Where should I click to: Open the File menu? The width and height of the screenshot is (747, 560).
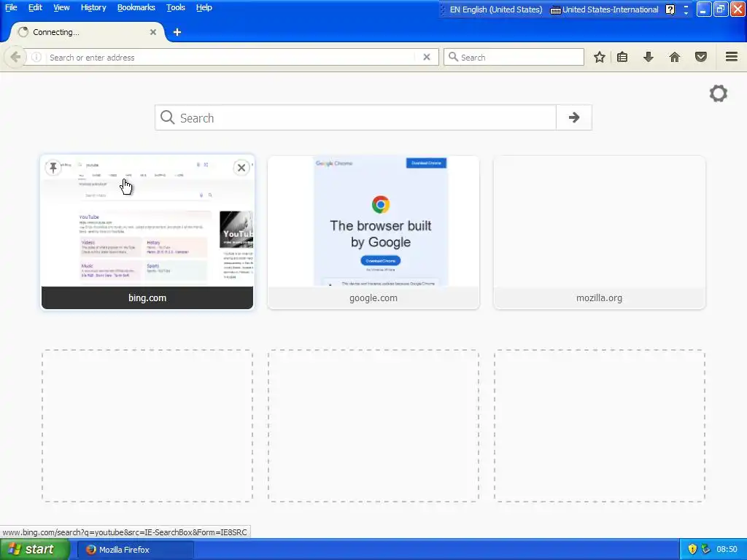pyautogui.click(x=11, y=7)
